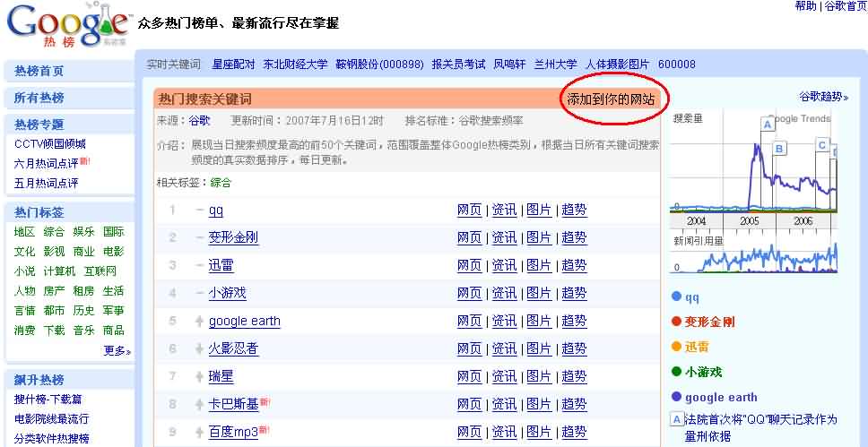Click the Google 热榜 logo

tap(69, 27)
